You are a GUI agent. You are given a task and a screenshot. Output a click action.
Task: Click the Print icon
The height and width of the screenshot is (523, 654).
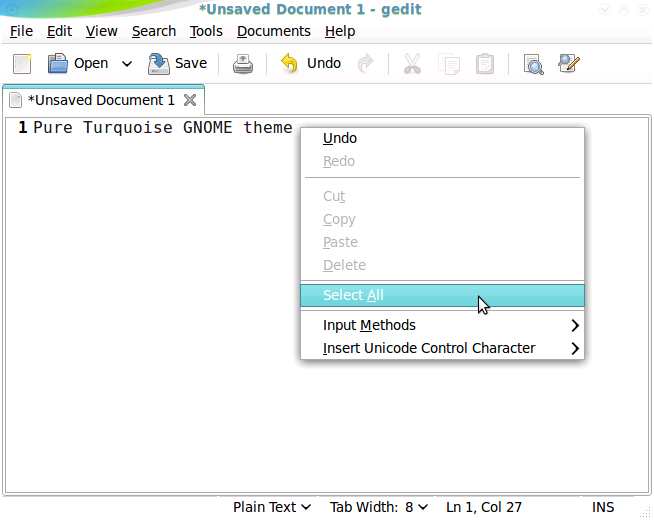pyautogui.click(x=243, y=64)
